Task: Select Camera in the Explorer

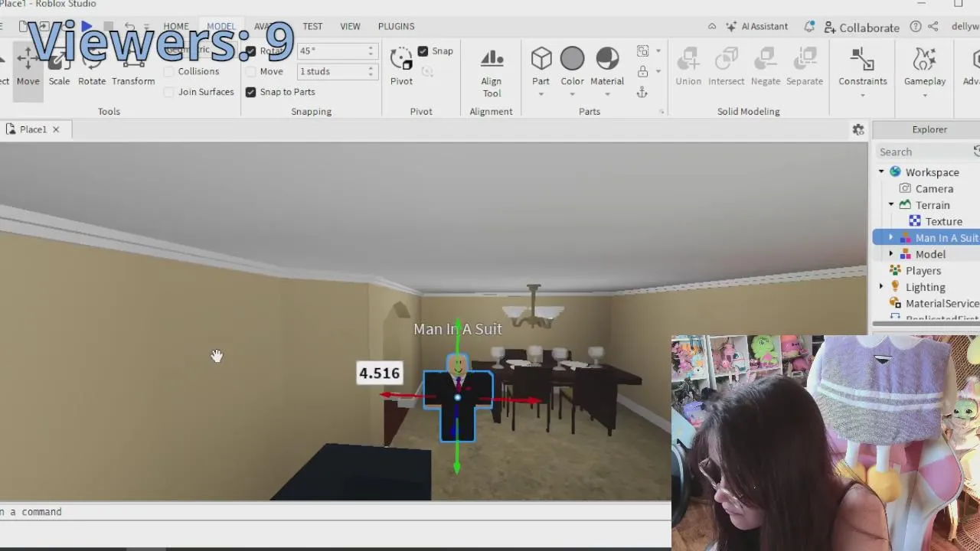Action: pos(934,189)
